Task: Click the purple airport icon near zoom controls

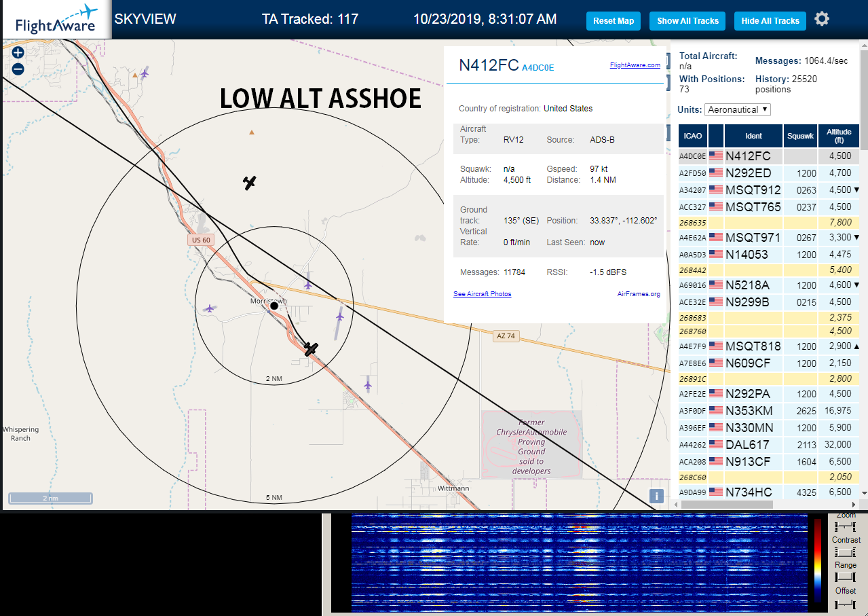Action: 145,73
